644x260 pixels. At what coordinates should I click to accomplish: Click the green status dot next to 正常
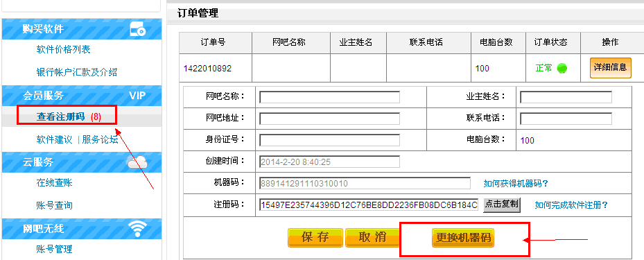click(562, 68)
